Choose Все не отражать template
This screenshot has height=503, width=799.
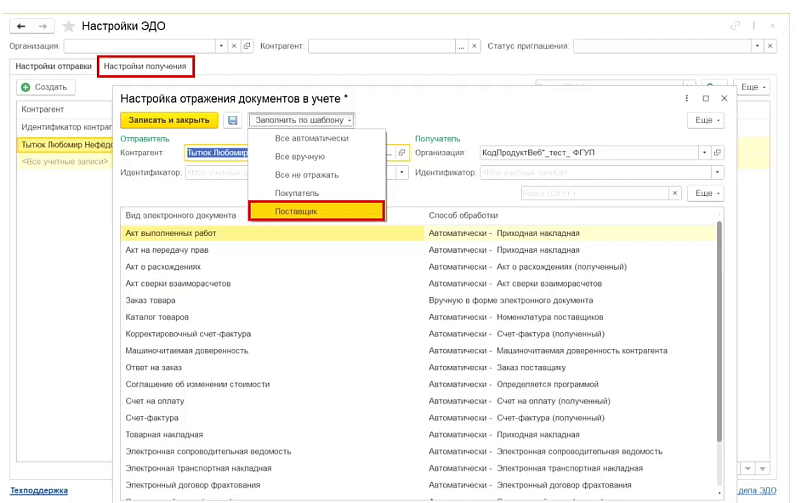[306, 175]
